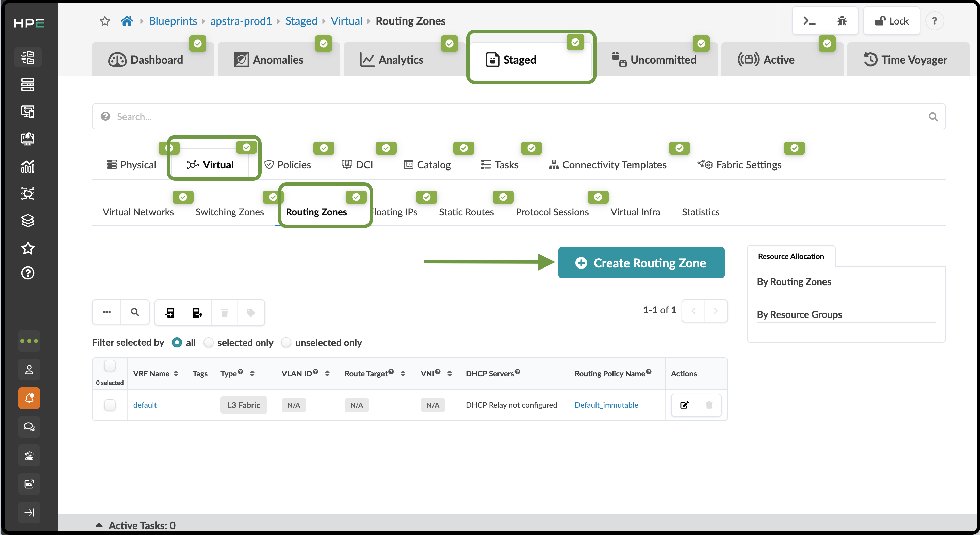Open the Static Routes sub-tab
This screenshot has height=535, width=980.
pos(467,212)
